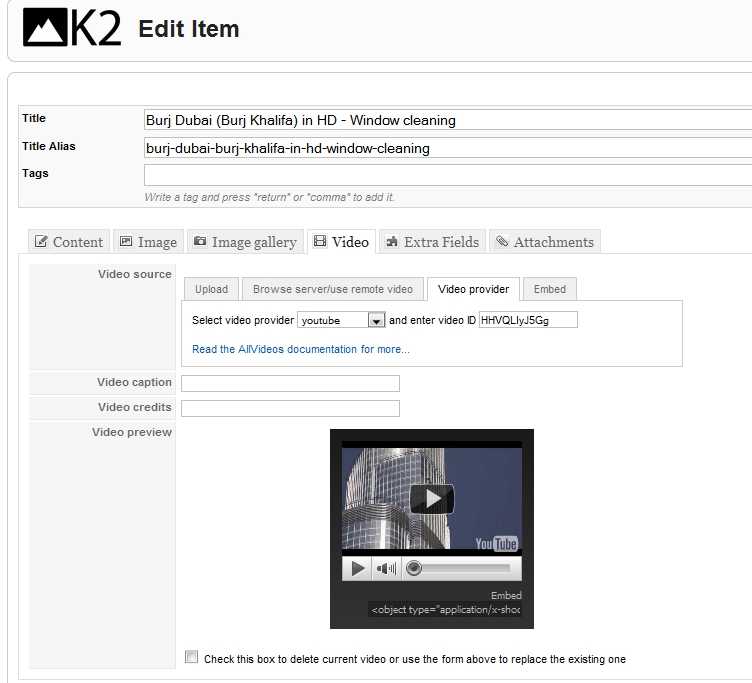The image size is (752, 683).
Task: Click the Video source label
Action: click(x=135, y=274)
